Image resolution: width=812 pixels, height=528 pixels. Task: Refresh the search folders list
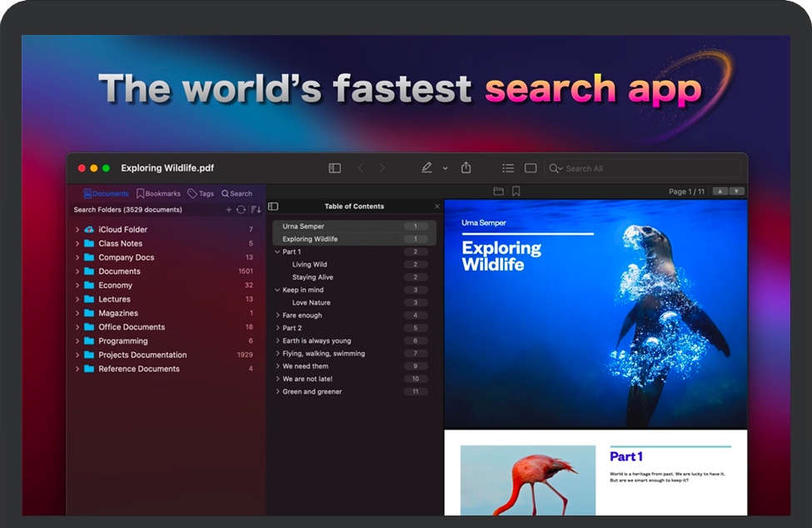(x=243, y=209)
